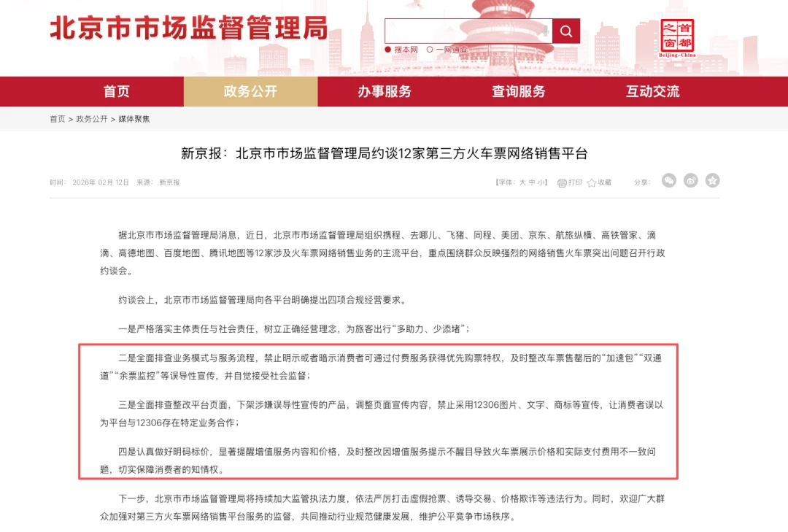
Task: Click the microphone icon in search box
Action: [545, 31]
